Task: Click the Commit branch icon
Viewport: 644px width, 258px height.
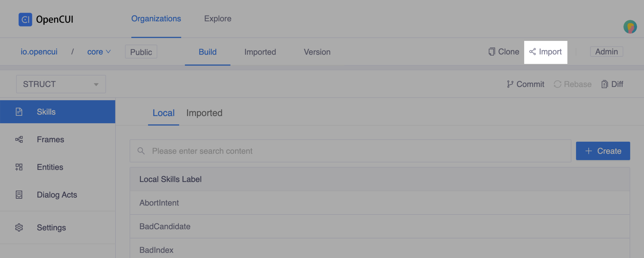Action: click(510, 84)
